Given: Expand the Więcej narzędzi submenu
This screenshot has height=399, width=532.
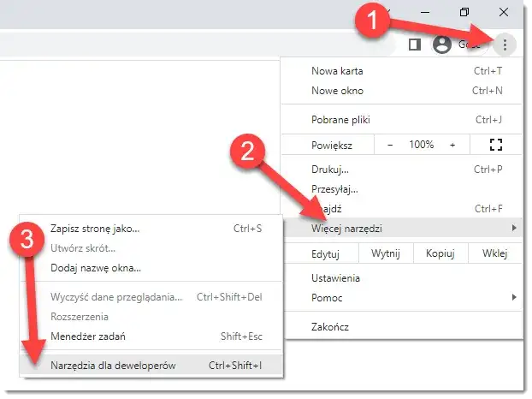Looking at the screenshot, I should (402, 229).
